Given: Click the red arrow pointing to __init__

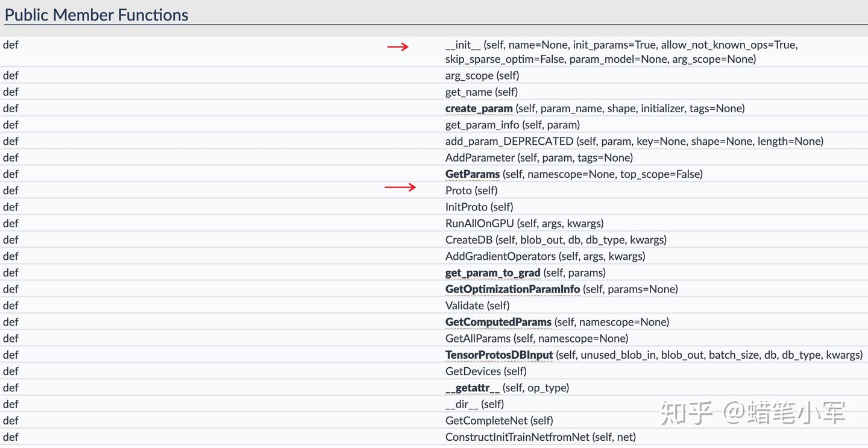Looking at the screenshot, I should [x=398, y=46].
